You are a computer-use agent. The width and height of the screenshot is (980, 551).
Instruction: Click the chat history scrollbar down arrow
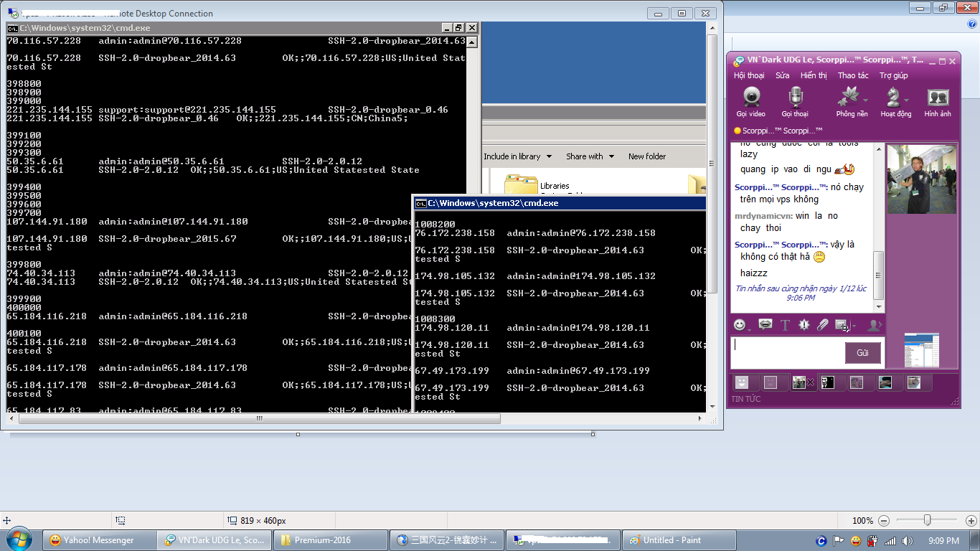click(879, 306)
